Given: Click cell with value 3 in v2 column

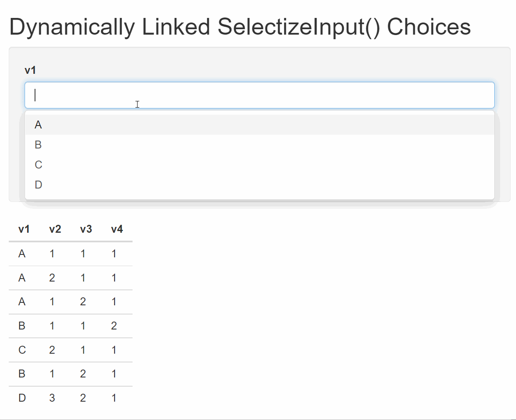Looking at the screenshot, I should 52,398.
